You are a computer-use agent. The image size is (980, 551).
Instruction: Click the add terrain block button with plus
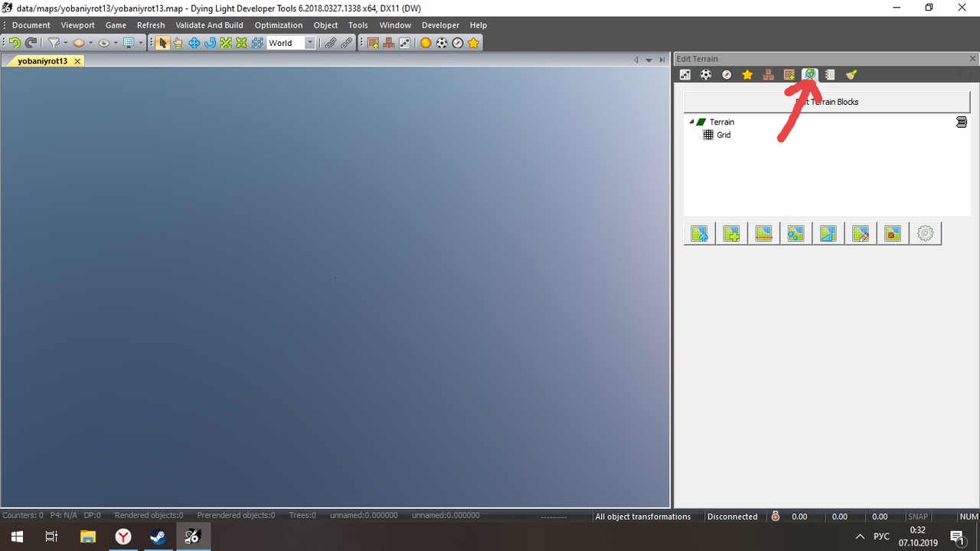pyautogui.click(x=732, y=233)
